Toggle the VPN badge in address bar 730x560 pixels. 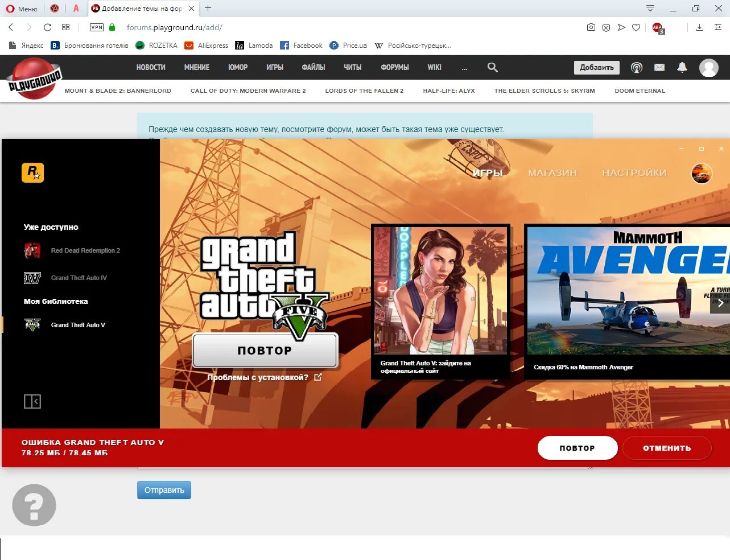tap(97, 27)
